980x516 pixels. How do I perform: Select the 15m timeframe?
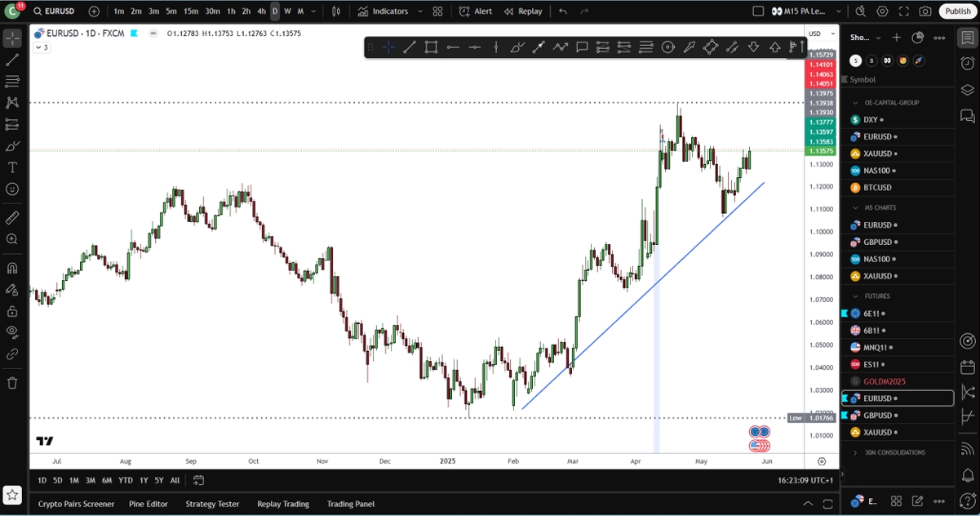[x=191, y=11]
